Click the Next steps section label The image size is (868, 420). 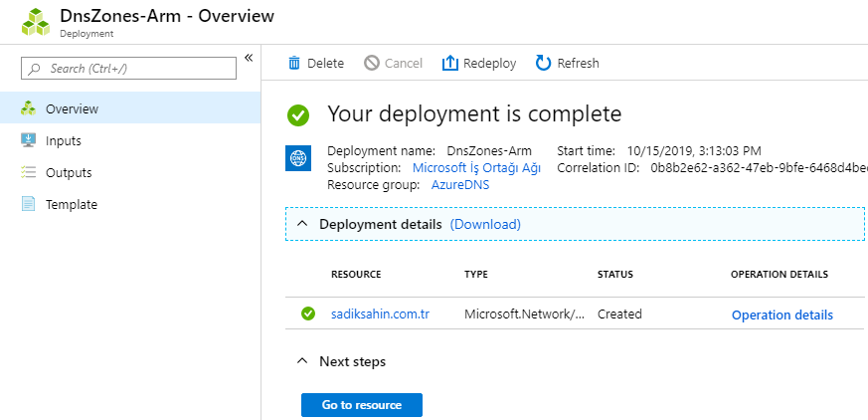point(353,362)
